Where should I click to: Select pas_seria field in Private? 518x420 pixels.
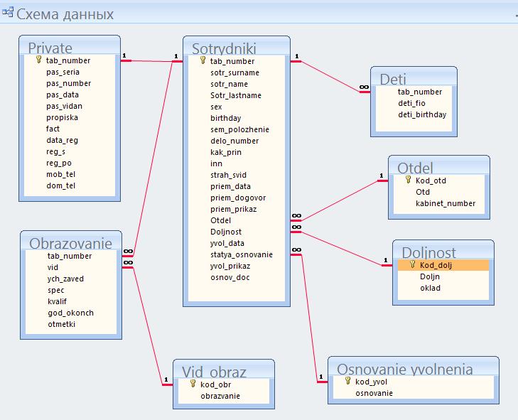point(63,72)
